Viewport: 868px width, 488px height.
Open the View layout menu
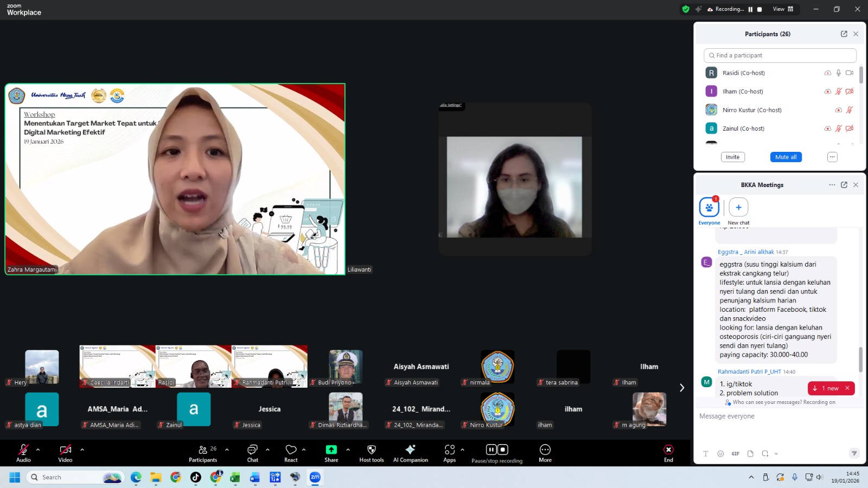click(x=783, y=9)
